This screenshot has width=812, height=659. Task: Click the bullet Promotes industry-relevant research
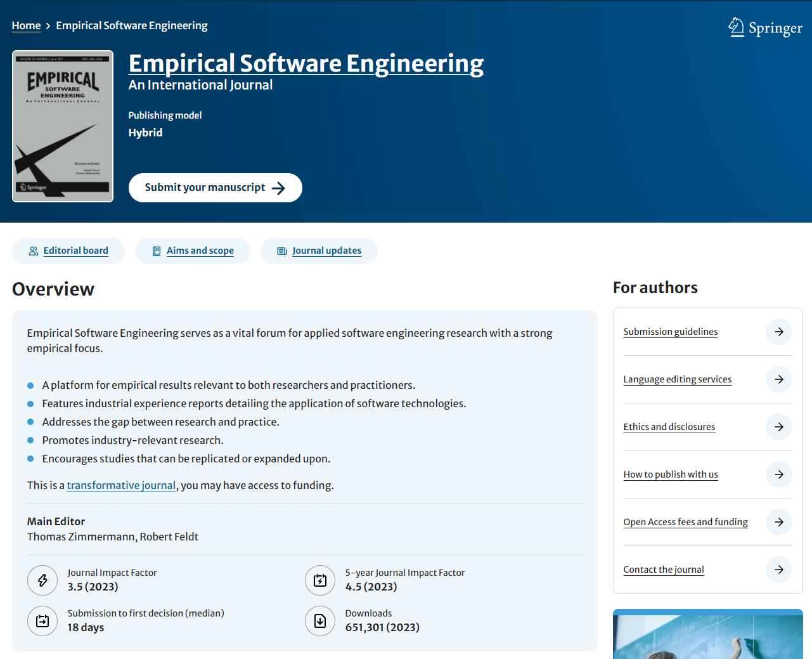132,440
